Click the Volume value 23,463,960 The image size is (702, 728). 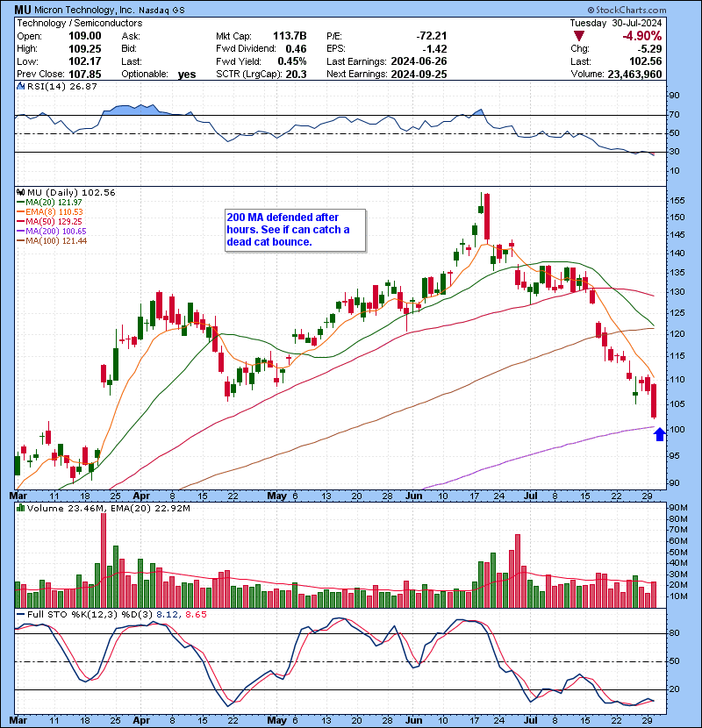(x=634, y=74)
